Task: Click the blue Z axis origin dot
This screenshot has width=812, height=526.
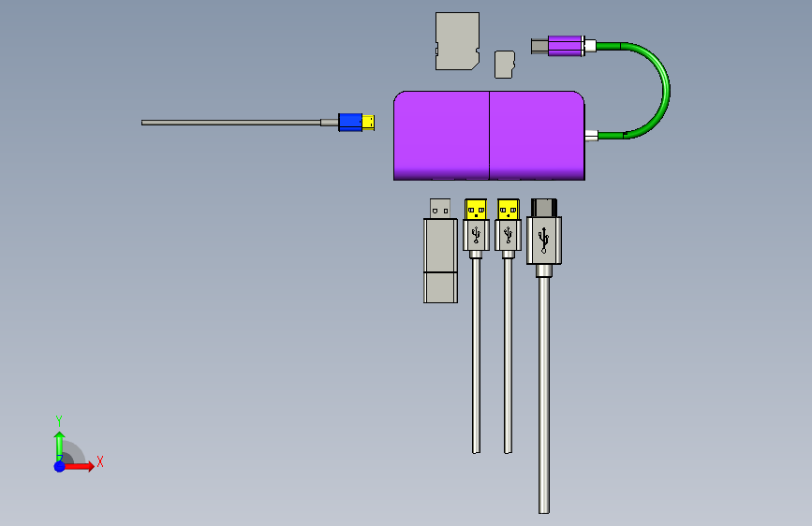Action: point(60,466)
